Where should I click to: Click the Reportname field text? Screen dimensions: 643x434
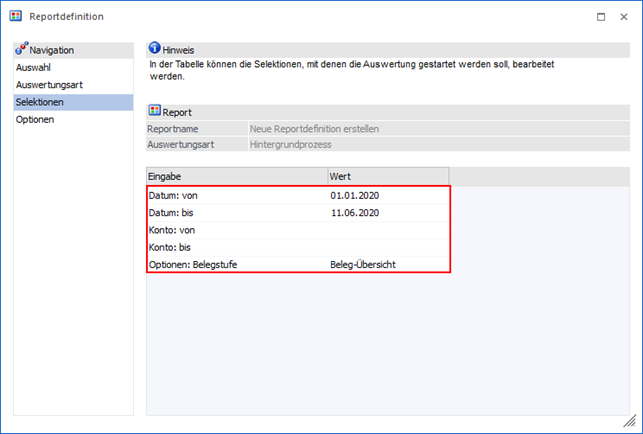(x=314, y=129)
